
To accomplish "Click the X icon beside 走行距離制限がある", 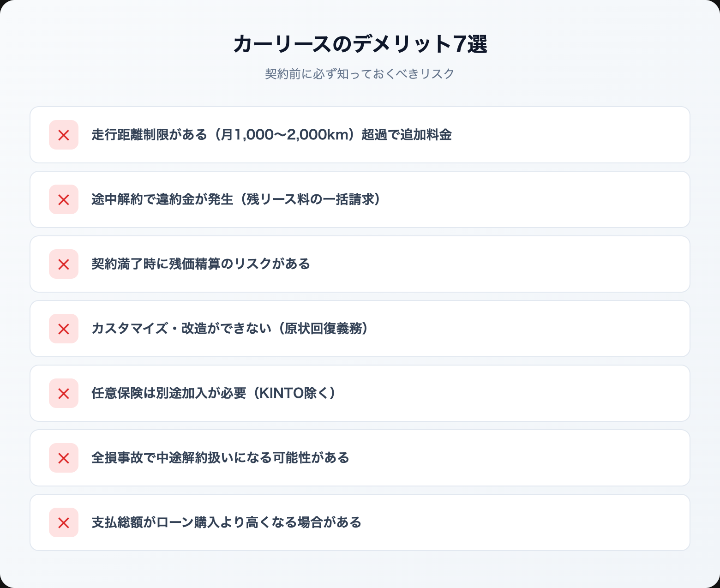I will (x=64, y=135).
